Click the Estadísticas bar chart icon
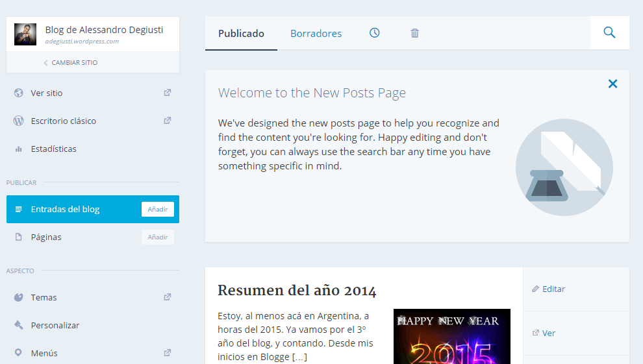 coord(19,149)
